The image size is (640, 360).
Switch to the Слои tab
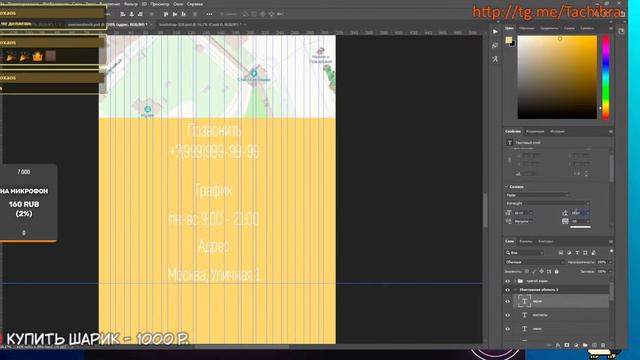(x=510, y=241)
